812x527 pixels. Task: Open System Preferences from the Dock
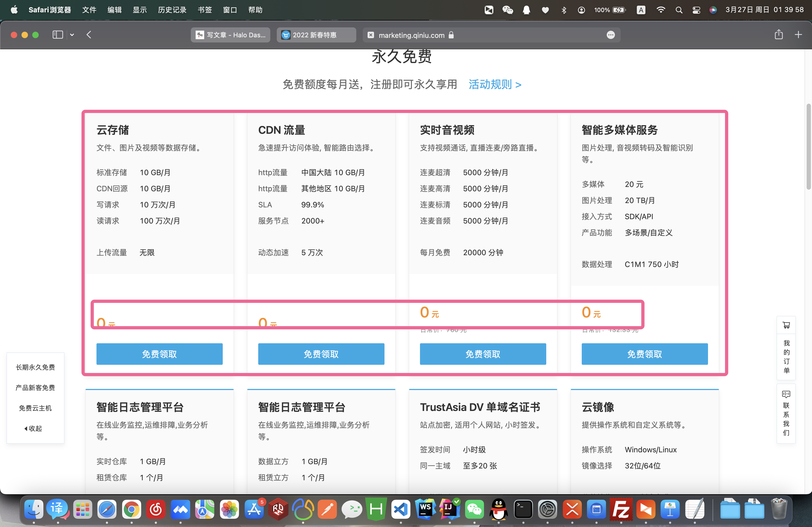point(548,510)
